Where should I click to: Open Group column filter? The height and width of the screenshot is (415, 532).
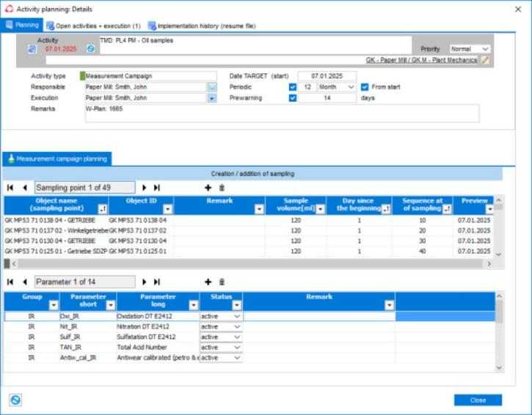point(54,306)
